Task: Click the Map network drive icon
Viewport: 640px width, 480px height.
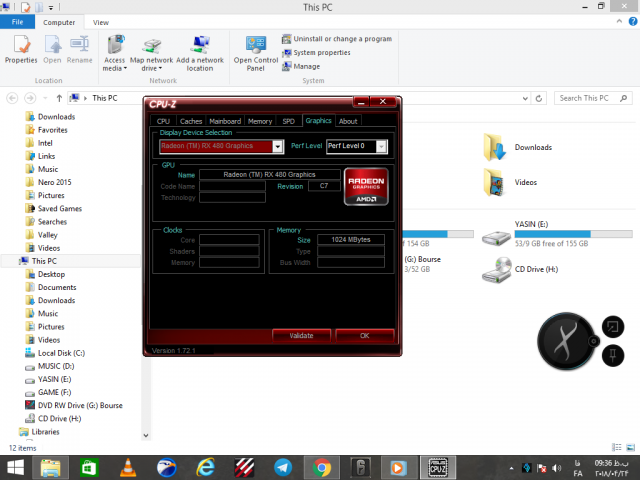Action: [x=152, y=46]
